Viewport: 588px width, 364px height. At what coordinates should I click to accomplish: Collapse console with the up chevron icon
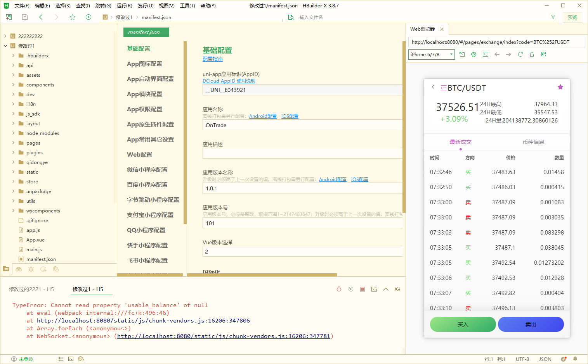(386, 289)
